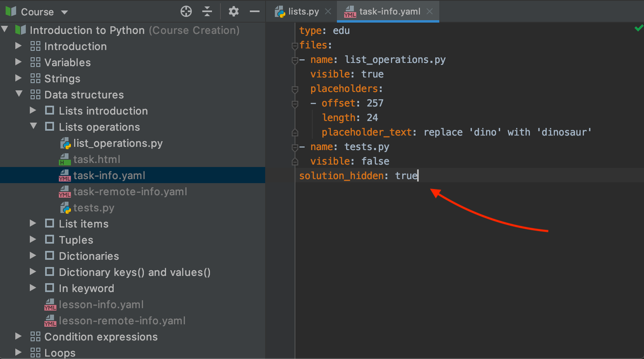Click the length value 24
Image resolution: width=644 pixels, height=359 pixels.
pyautogui.click(x=372, y=118)
